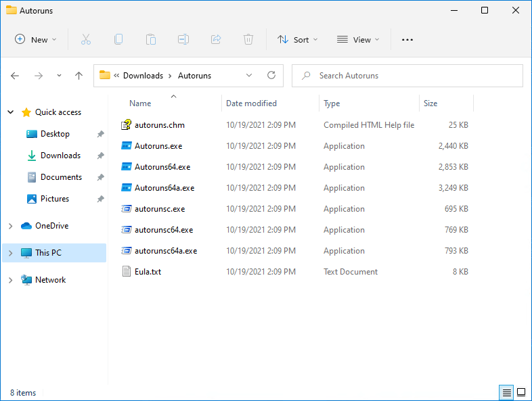Image resolution: width=532 pixels, height=401 pixels.
Task: Collapse the Quick access tree node
Action: pyautogui.click(x=11, y=112)
